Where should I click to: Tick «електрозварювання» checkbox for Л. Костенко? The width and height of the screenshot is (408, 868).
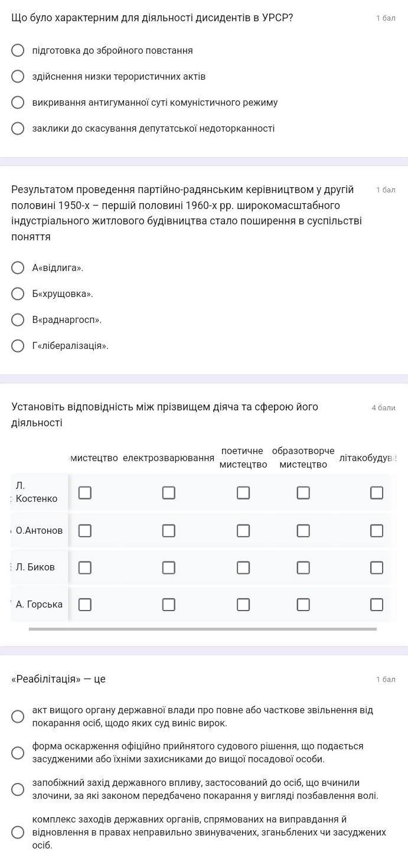click(x=169, y=492)
